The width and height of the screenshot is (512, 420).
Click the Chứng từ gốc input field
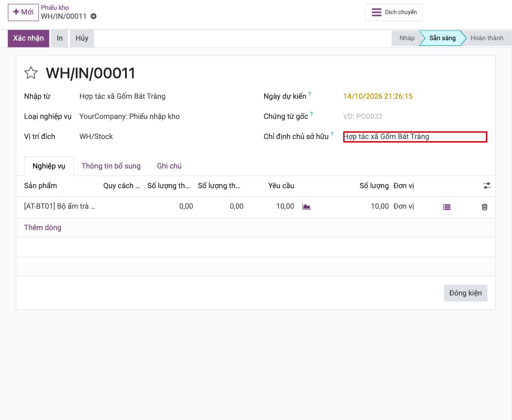click(415, 116)
